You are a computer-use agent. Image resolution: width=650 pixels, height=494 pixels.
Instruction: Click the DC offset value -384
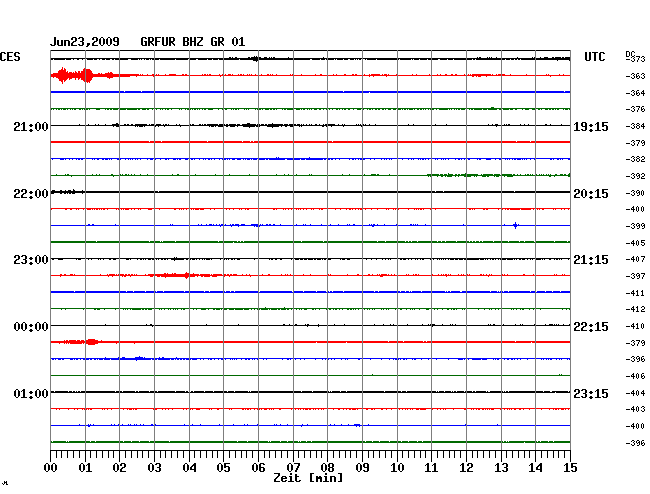[x=635, y=126]
